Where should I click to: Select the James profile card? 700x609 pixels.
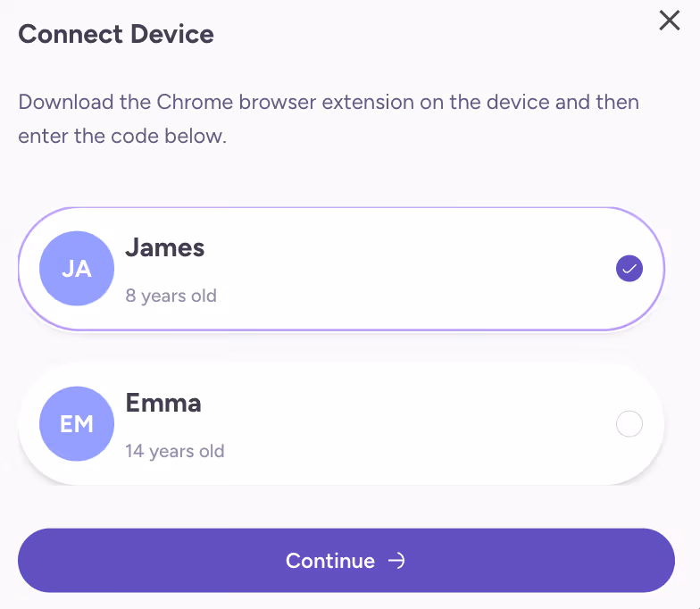341,269
